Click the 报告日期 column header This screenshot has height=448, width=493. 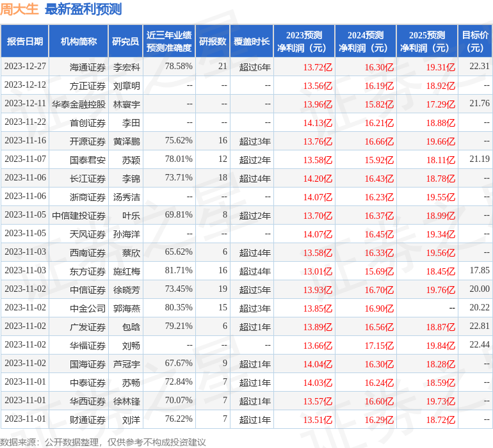[25, 41]
